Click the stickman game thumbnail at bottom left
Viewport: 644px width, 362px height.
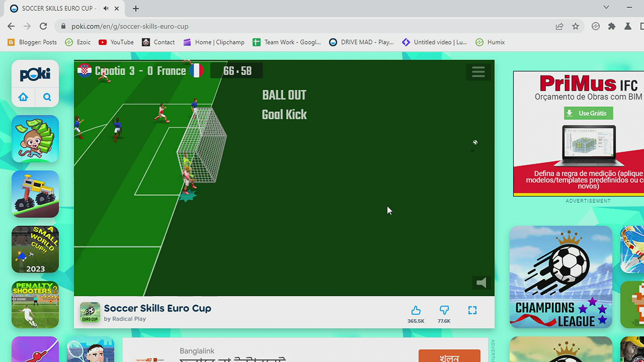click(x=35, y=349)
